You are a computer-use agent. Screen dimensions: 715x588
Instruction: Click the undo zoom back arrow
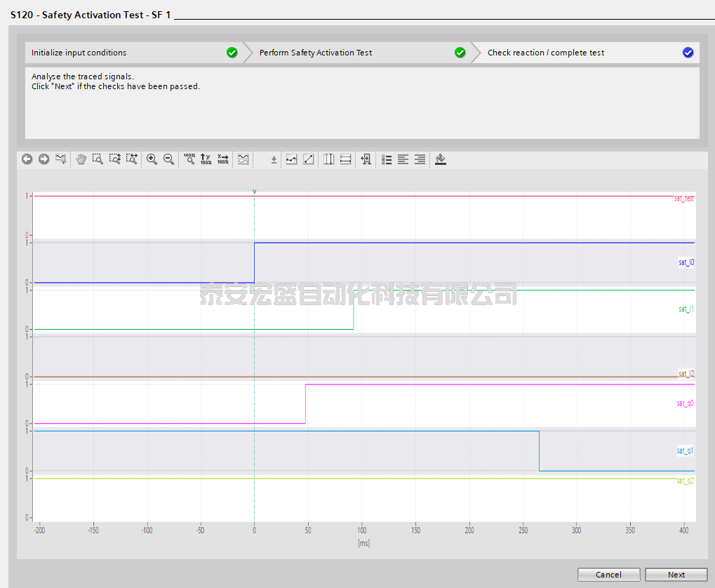point(27,159)
